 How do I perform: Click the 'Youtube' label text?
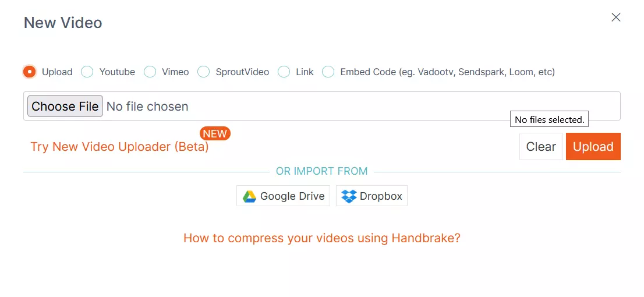[x=117, y=72]
